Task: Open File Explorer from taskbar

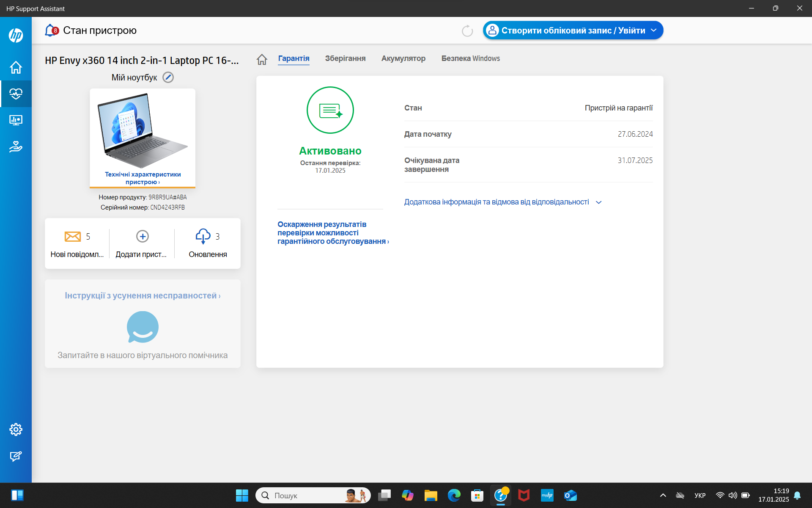Action: pyautogui.click(x=431, y=495)
